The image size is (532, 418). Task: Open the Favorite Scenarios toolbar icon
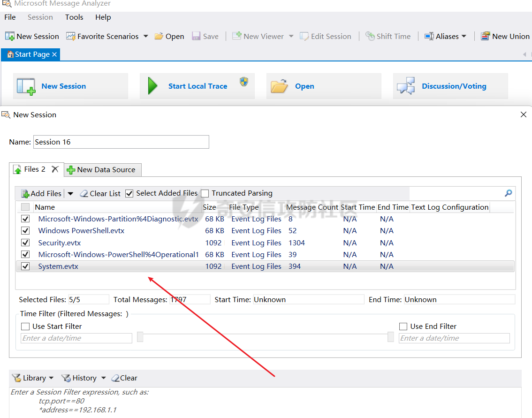point(71,36)
